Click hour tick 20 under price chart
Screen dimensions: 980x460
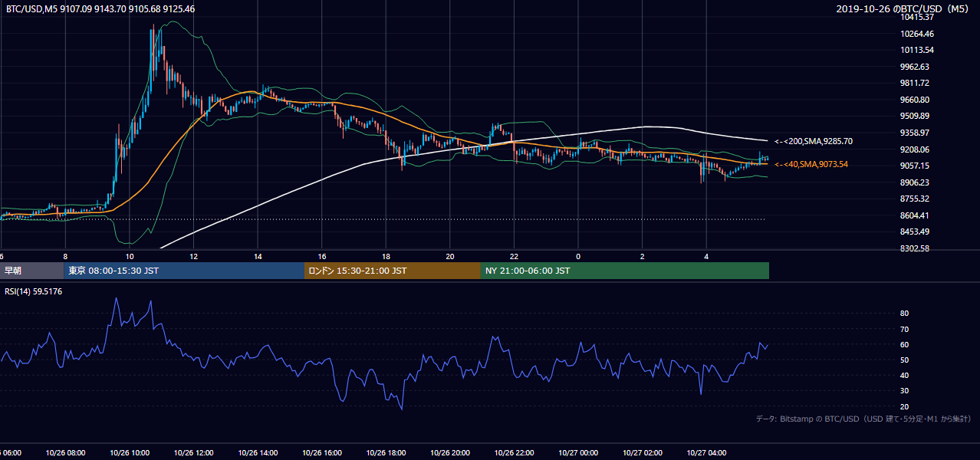pos(450,257)
